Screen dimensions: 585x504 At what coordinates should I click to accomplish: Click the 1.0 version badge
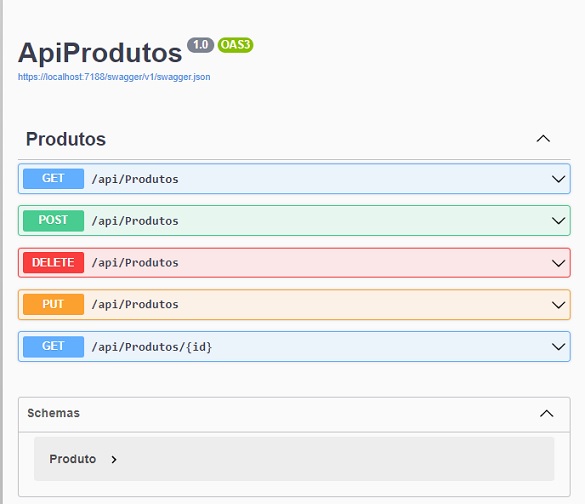[x=200, y=45]
